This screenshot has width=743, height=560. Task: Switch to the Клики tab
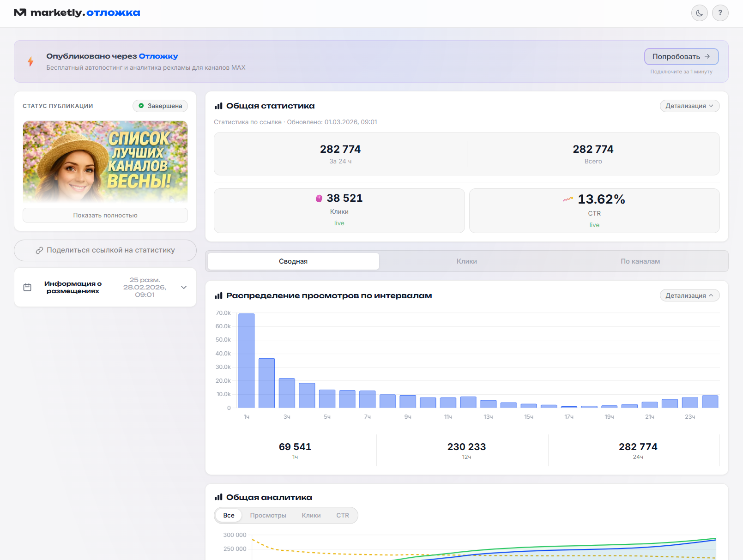pos(466,261)
